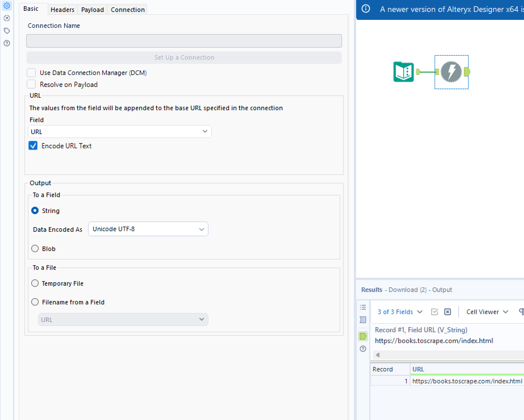The height and width of the screenshot is (420, 524).
Task: Toggle the show whitespace pilcrow icon
Action: 521,312
